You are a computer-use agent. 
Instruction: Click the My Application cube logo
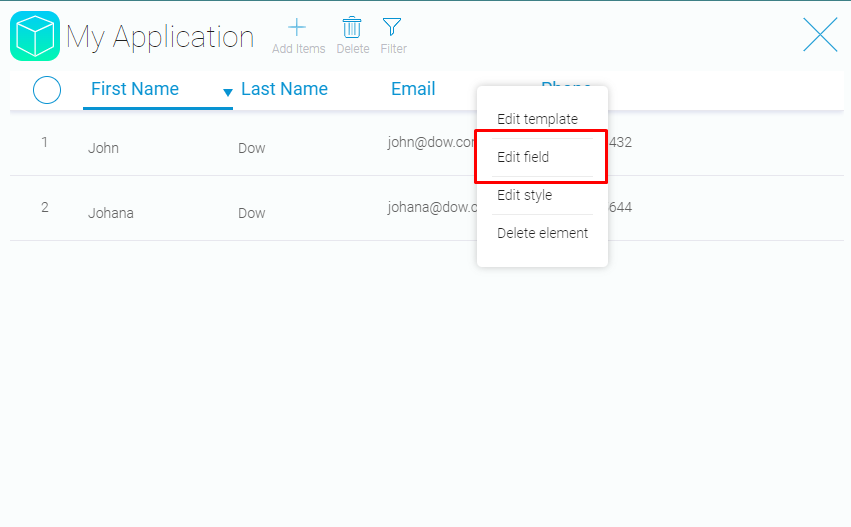[x=35, y=36]
